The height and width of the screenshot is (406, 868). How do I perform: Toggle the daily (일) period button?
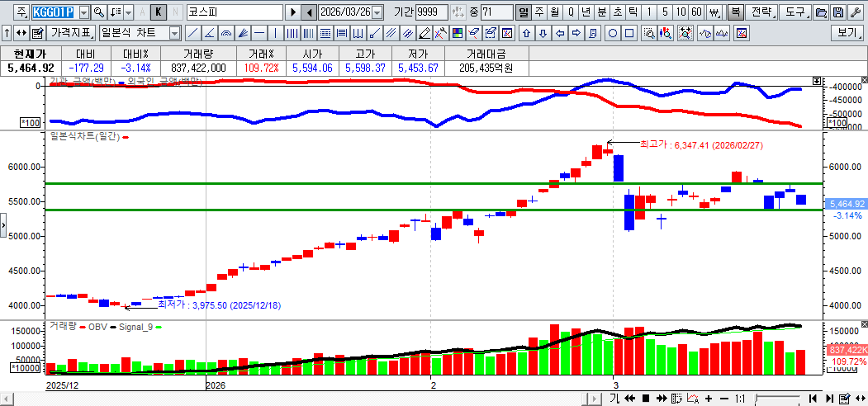pyautogui.click(x=524, y=12)
